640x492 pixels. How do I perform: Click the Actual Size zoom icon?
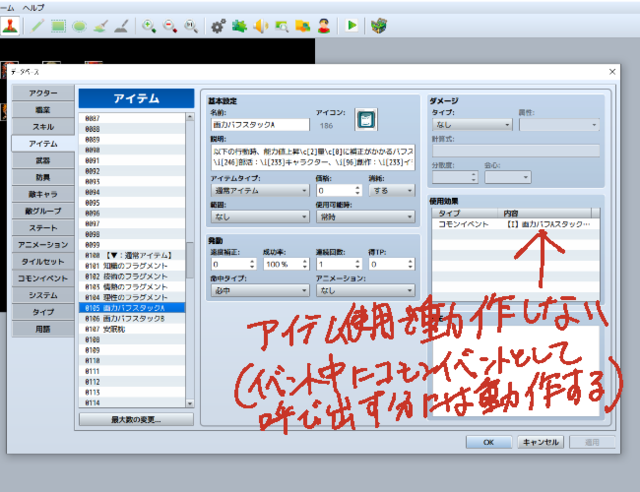tap(191, 26)
